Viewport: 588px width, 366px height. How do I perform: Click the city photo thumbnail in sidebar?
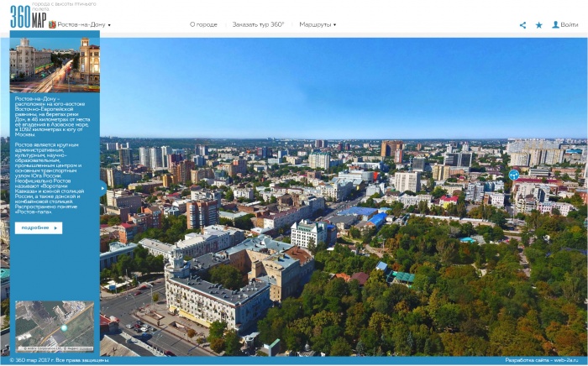click(55, 65)
